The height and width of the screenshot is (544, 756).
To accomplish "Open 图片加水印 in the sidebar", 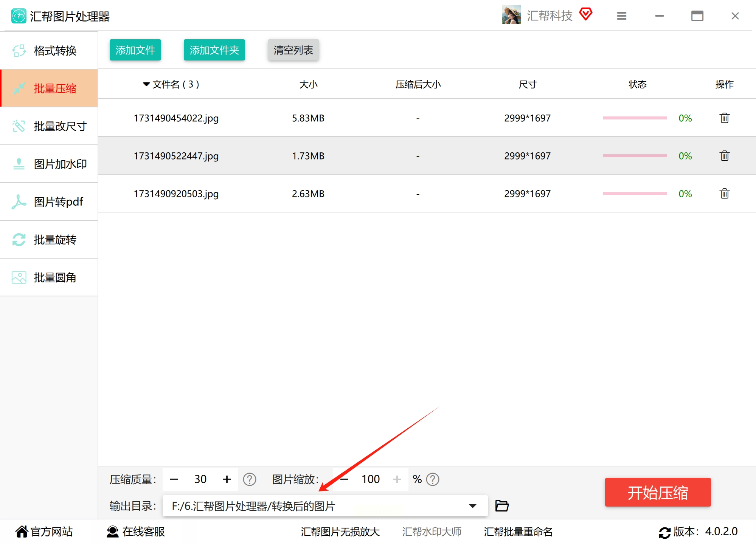I will pyautogui.click(x=49, y=164).
